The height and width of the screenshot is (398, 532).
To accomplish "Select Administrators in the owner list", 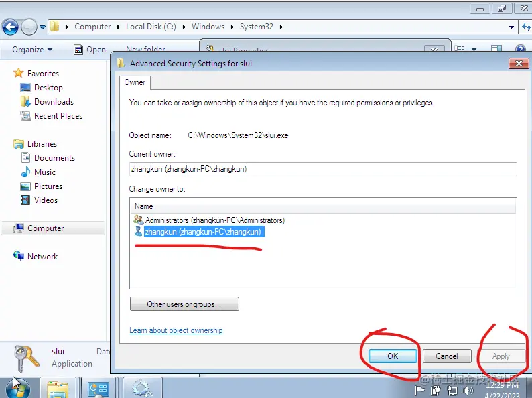I will coord(215,220).
